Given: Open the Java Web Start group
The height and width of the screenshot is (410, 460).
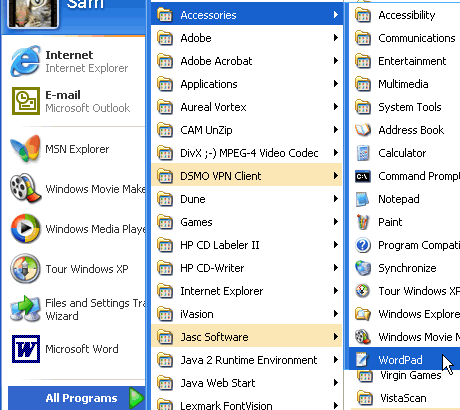Looking at the screenshot, I should point(247,383).
